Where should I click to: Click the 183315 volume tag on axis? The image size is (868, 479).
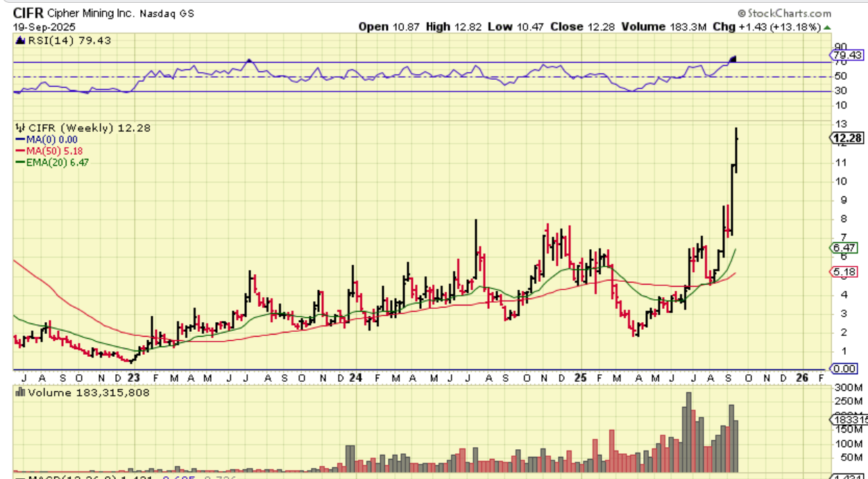pos(849,419)
